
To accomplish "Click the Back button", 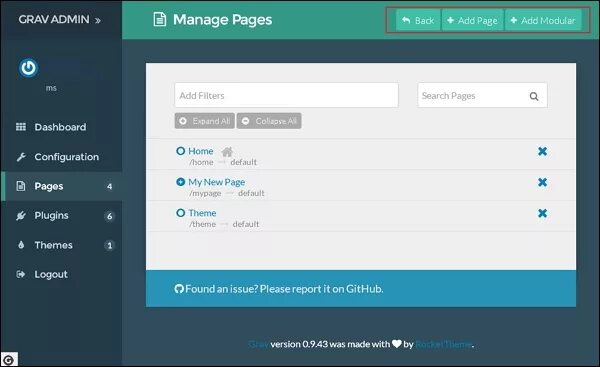I will click(x=418, y=20).
